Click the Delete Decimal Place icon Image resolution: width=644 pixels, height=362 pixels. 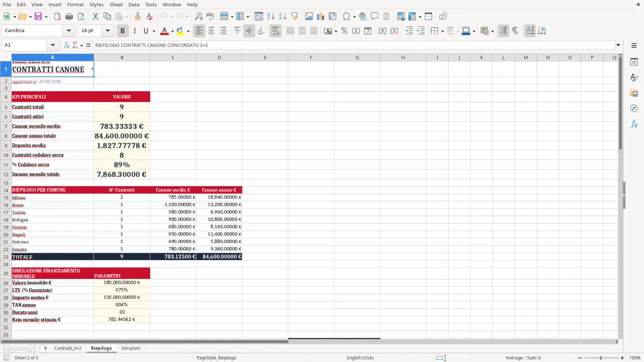394,31
